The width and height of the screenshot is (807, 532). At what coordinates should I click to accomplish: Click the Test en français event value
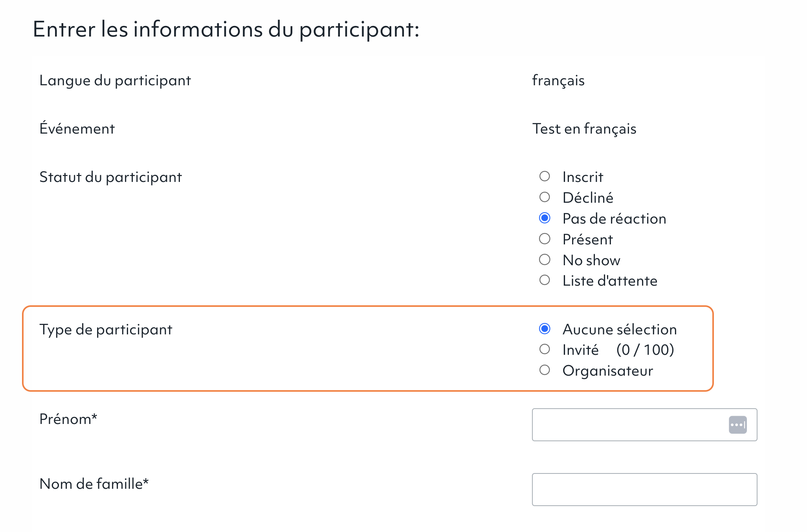point(584,129)
